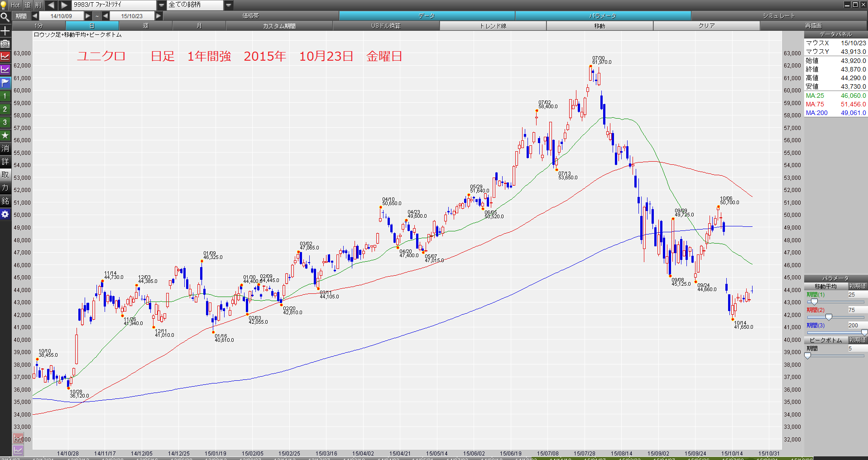Click the 期間(1) slider handle

[814, 302]
